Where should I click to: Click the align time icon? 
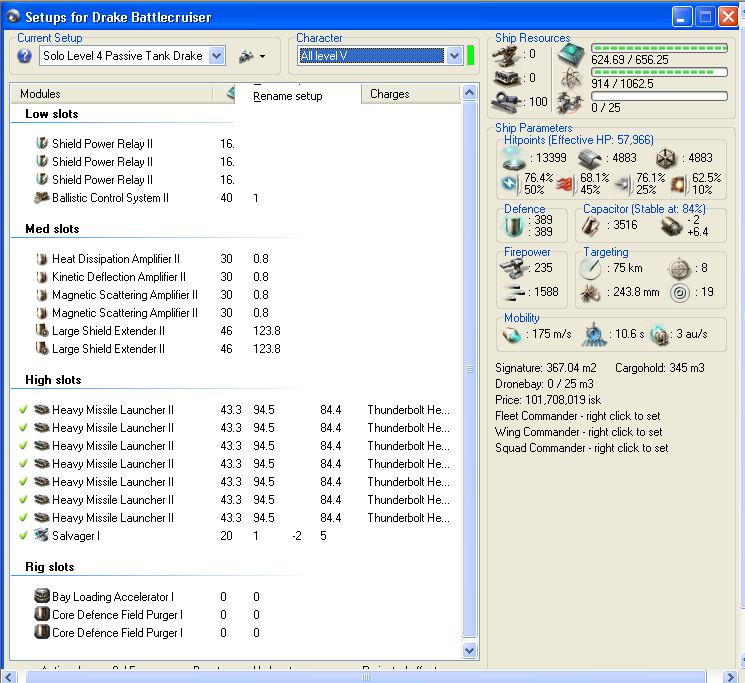(x=594, y=334)
